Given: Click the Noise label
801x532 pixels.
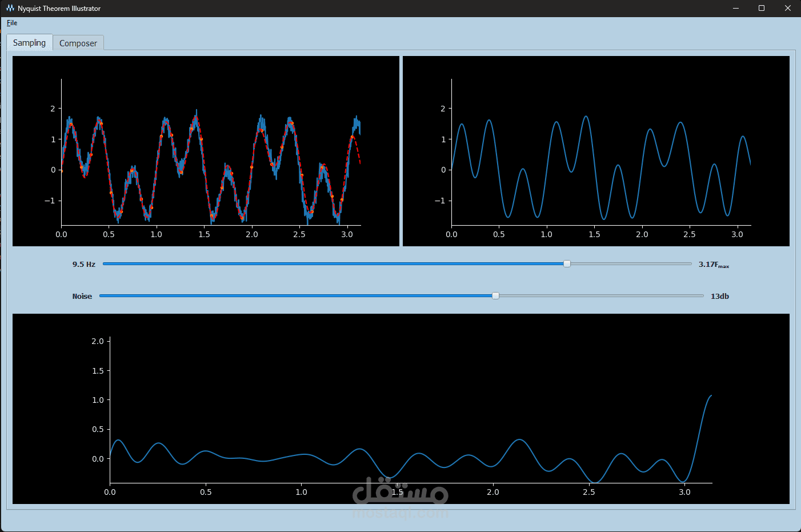Looking at the screenshot, I should pyautogui.click(x=82, y=296).
